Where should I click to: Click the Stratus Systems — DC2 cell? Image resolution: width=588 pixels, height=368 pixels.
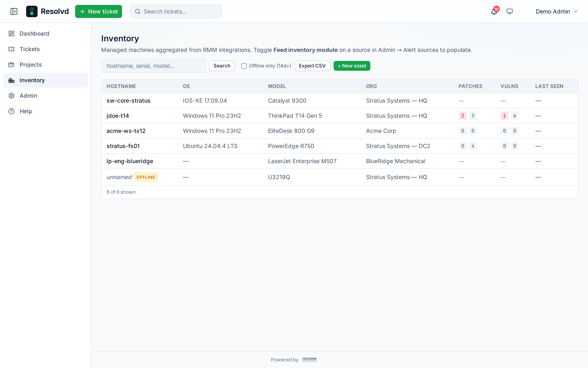(x=398, y=146)
